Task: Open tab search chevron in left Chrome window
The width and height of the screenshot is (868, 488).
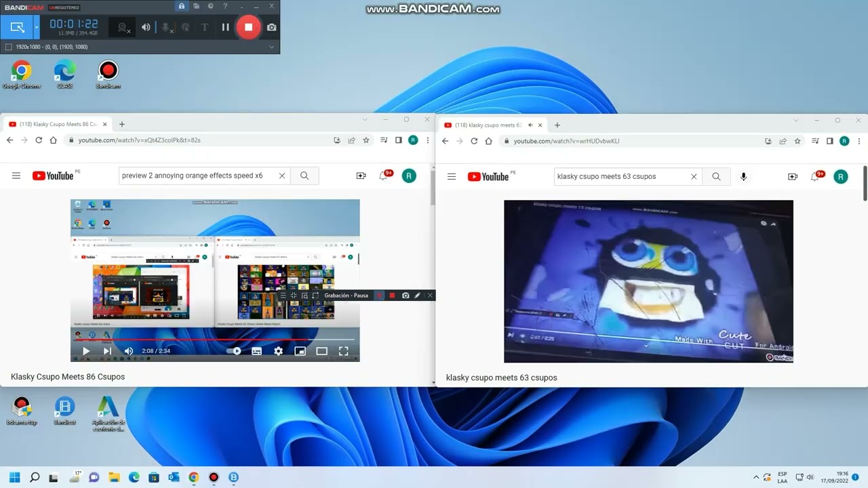Action: tap(365, 119)
